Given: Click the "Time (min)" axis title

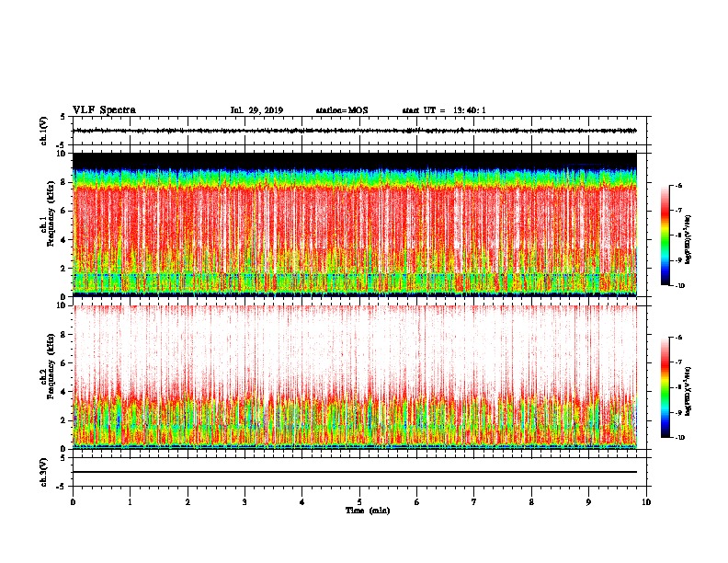Looking at the screenshot, I should (x=368, y=511).
